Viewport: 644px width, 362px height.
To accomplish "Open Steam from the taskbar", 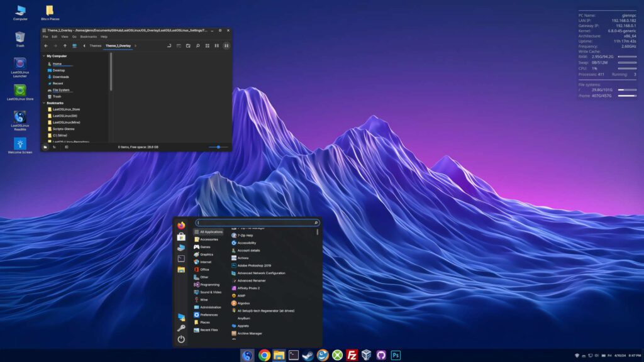I will [x=308, y=355].
